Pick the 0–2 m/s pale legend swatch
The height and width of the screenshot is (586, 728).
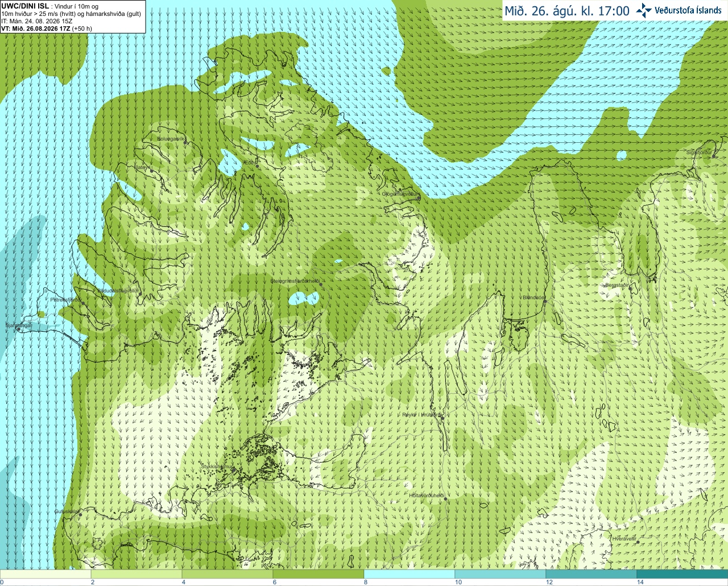[x=45, y=574]
